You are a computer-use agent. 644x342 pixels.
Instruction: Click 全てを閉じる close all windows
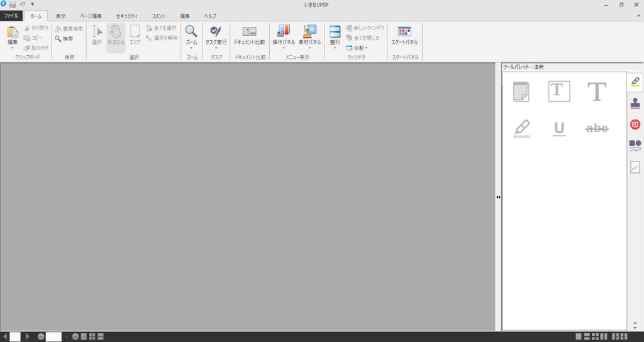[362, 38]
